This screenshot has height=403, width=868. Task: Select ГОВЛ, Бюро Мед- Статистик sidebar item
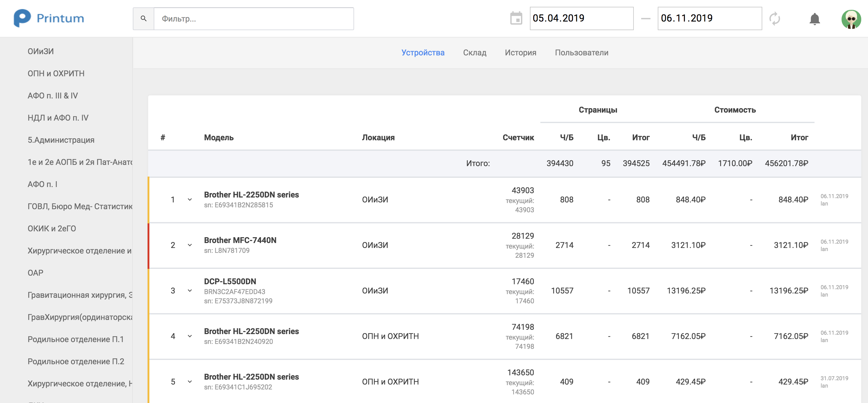pyautogui.click(x=80, y=206)
